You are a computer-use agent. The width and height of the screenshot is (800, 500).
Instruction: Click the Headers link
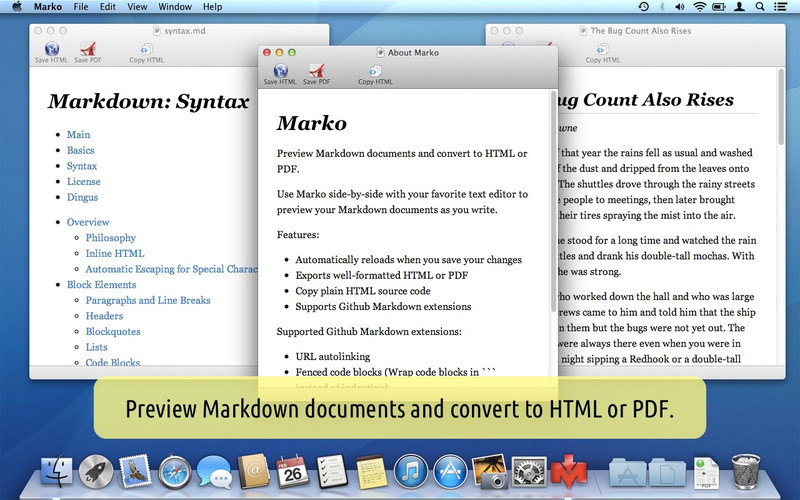click(104, 316)
